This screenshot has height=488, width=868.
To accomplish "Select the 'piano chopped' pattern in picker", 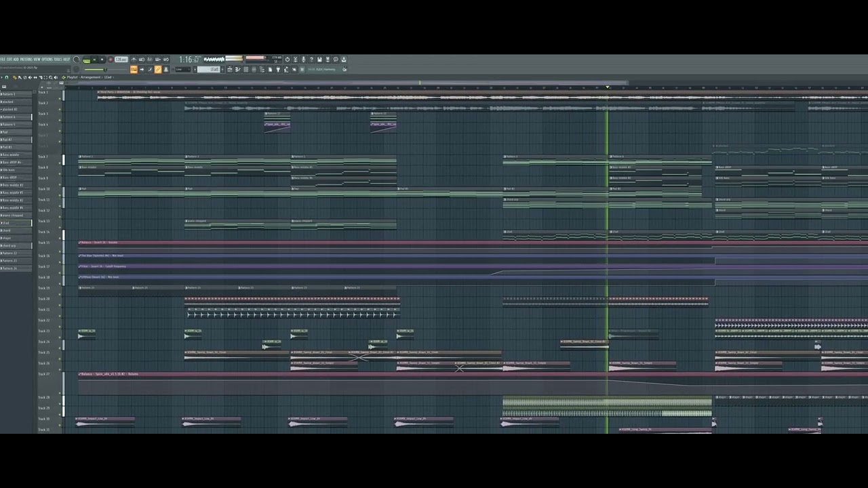I will point(16,216).
